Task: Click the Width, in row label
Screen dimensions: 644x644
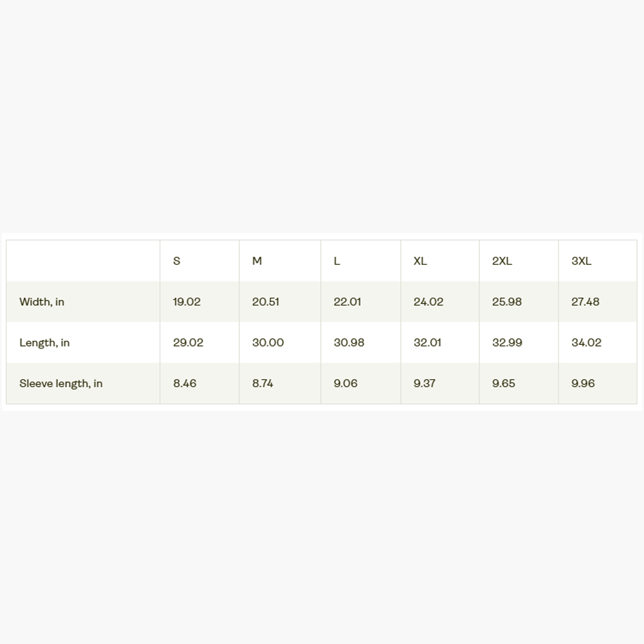Action: tap(41, 302)
